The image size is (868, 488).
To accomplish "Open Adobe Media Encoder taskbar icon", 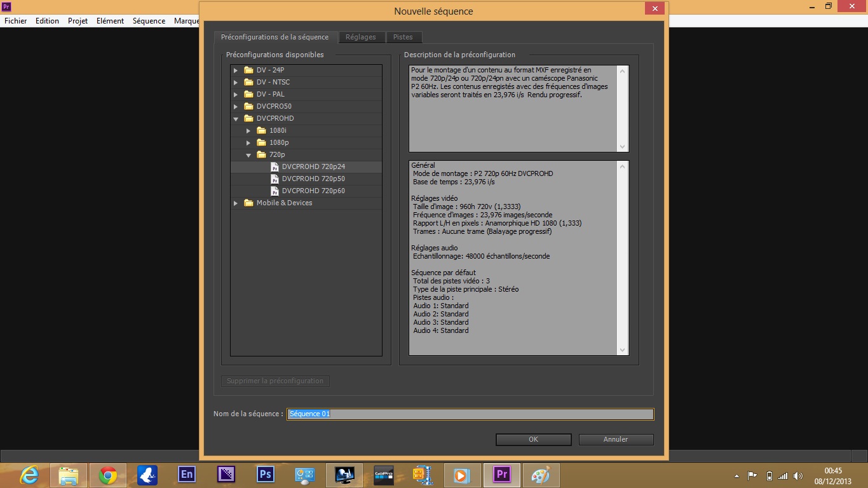I will (x=226, y=475).
